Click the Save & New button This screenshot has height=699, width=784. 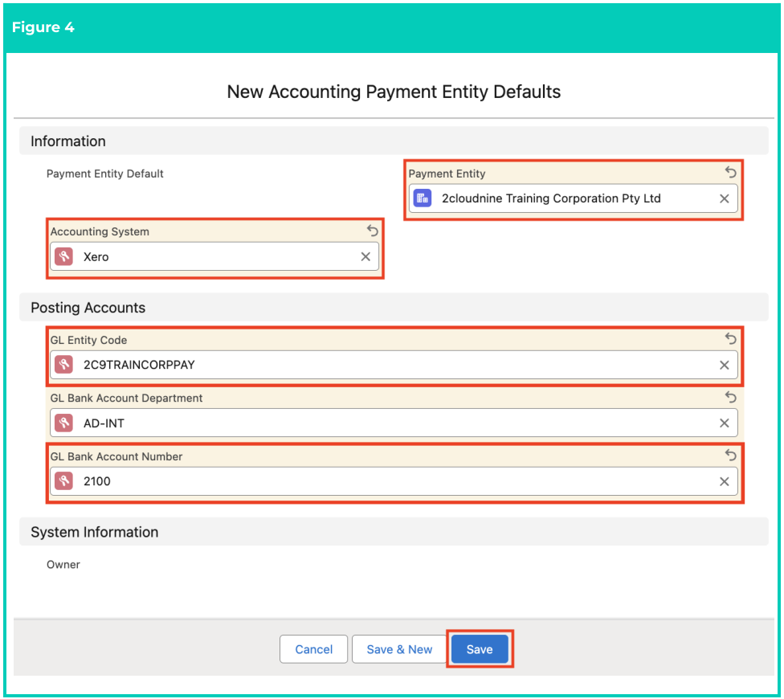tap(399, 649)
